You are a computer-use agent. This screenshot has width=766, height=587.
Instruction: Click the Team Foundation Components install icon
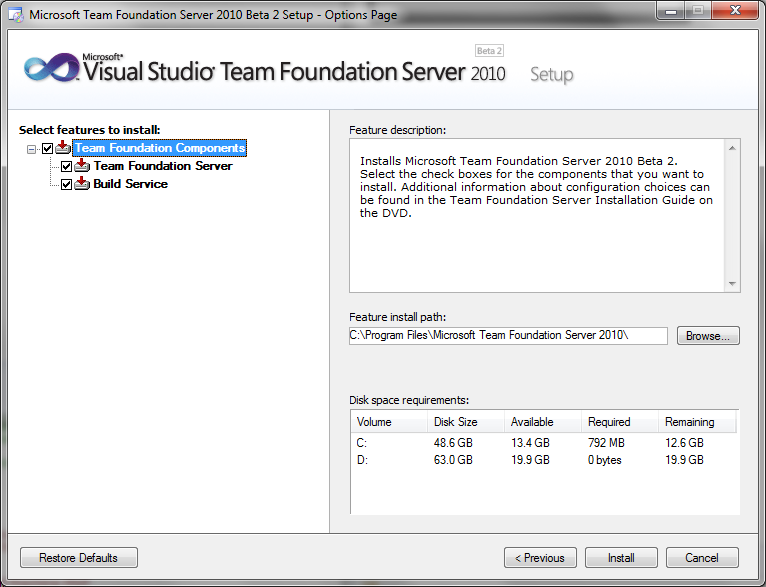tap(63, 147)
